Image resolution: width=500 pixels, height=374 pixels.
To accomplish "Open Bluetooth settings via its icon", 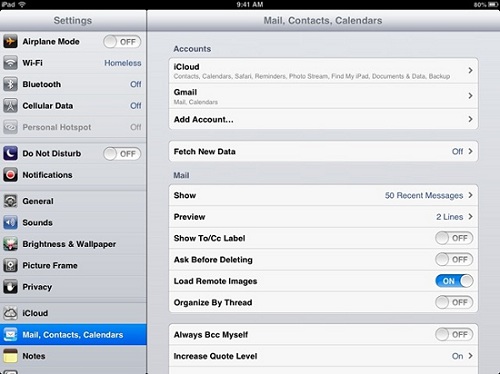I will coord(10,84).
